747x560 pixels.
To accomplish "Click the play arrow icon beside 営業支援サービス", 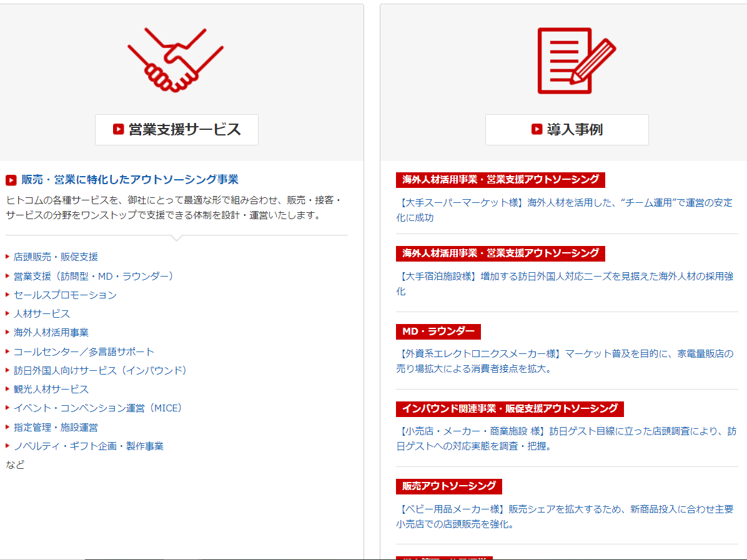I will point(119,129).
